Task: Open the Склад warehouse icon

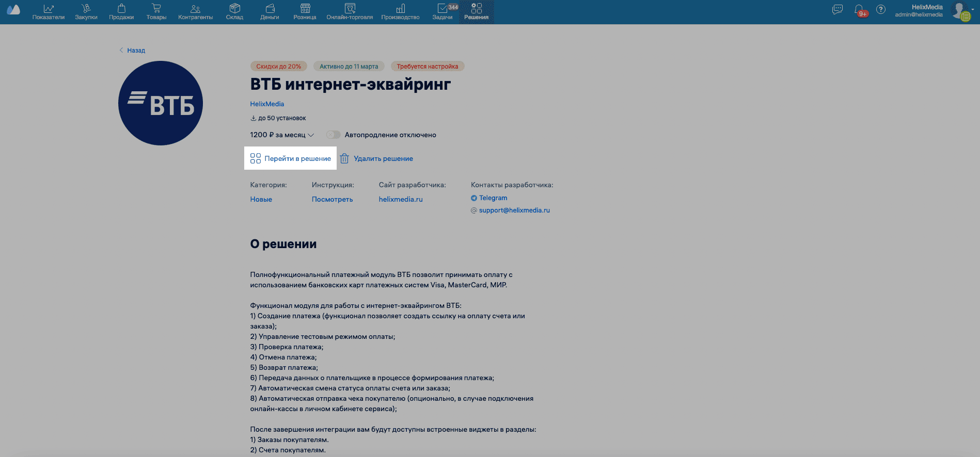Action: coord(234,9)
